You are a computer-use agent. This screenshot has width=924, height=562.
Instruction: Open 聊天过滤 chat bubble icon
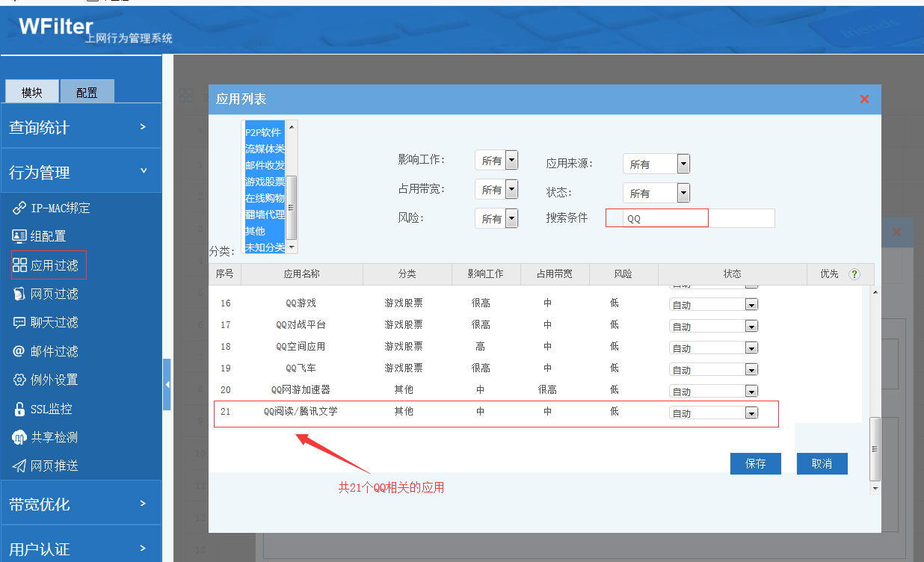[19, 323]
